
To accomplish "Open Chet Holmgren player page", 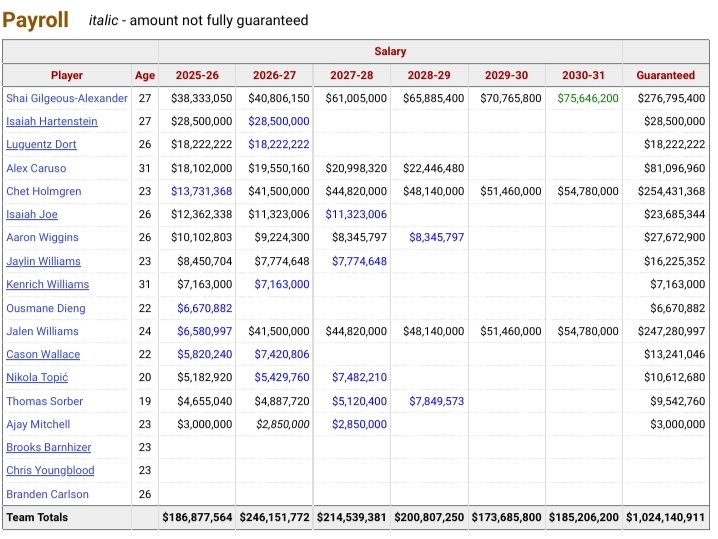I will pyautogui.click(x=44, y=191).
